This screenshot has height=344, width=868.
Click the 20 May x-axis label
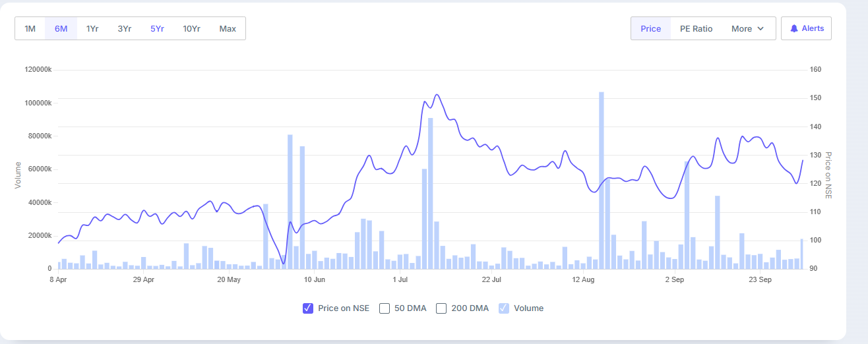(x=229, y=279)
